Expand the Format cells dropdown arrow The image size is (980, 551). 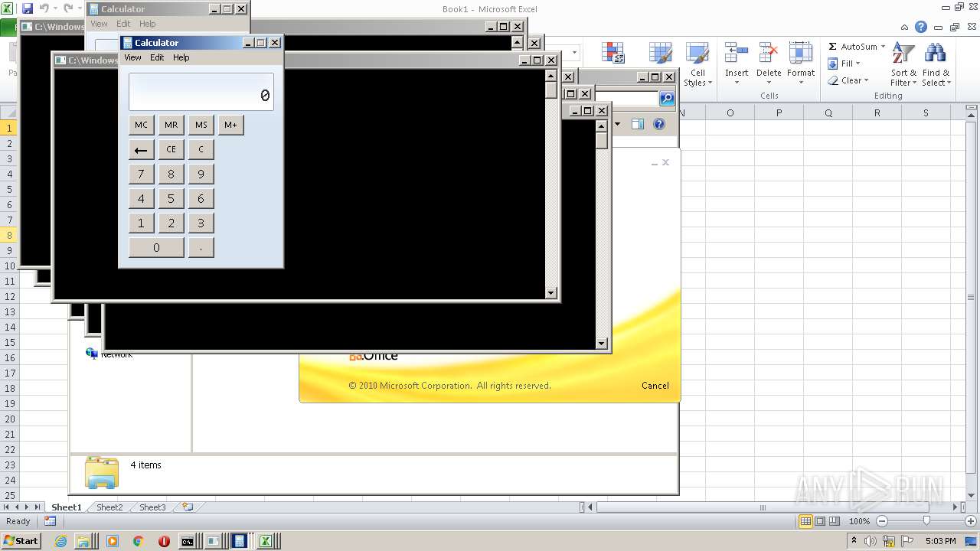click(x=801, y=83)
